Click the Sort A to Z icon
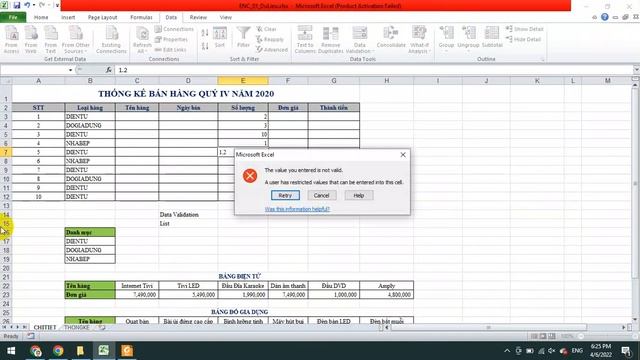 pos(205,33)
